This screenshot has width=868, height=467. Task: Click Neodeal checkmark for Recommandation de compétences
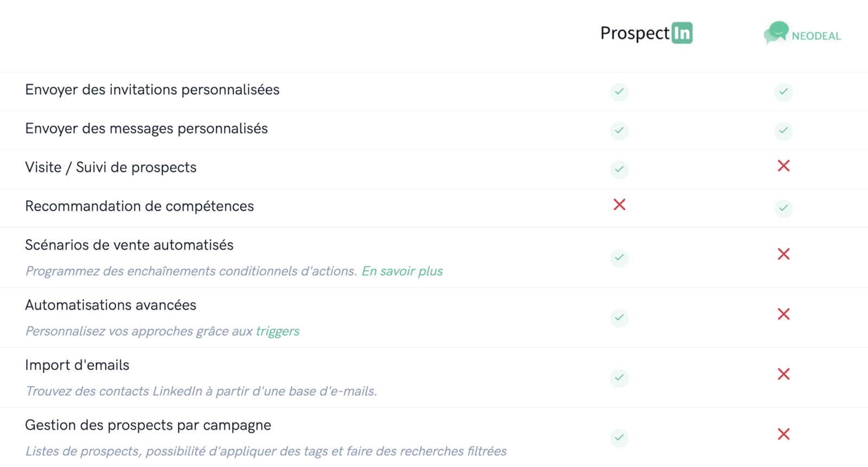click(783, 208)
